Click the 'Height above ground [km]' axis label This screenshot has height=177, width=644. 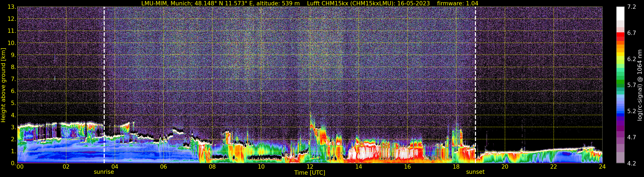[3, 85]
